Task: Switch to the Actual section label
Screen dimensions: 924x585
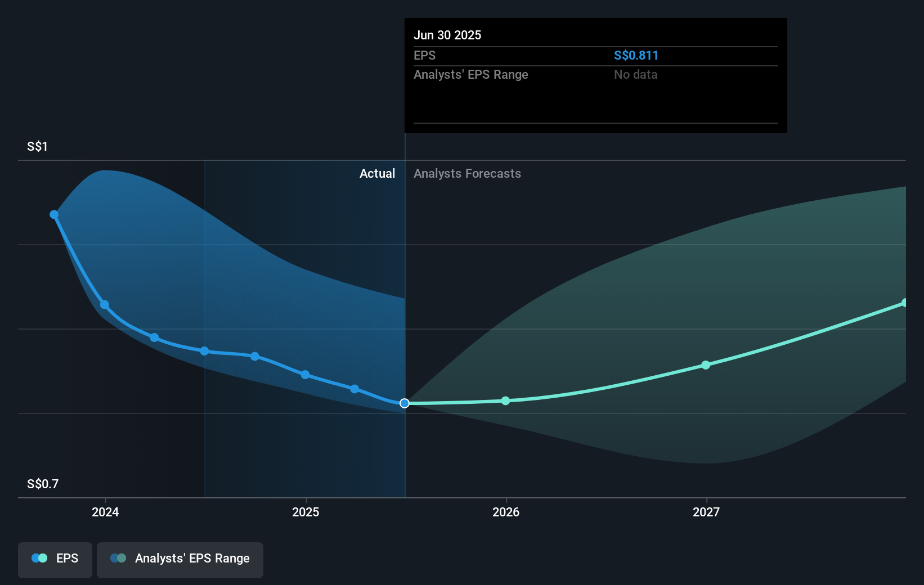Action: 377,173
